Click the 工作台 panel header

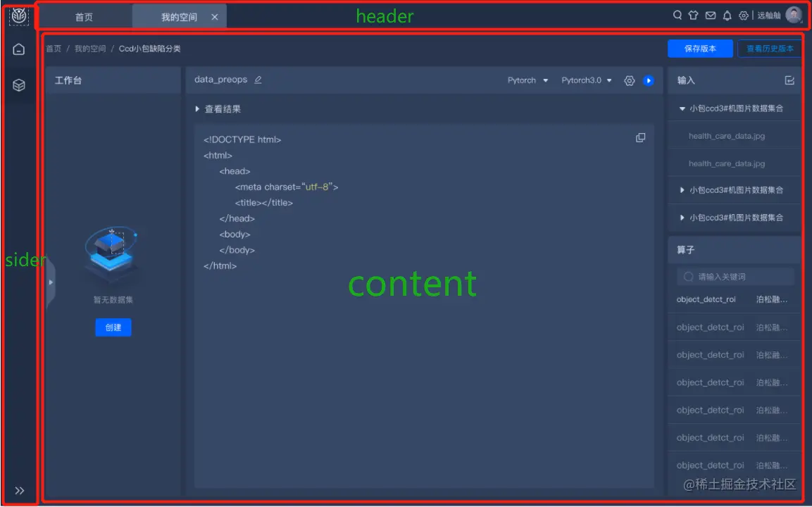(x=113, y=80)
